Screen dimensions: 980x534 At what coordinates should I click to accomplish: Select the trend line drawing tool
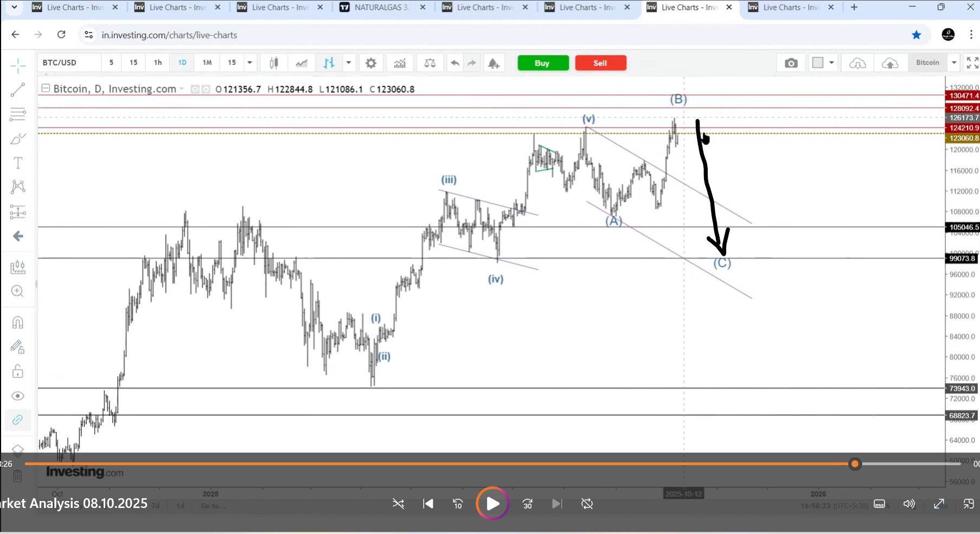[x=18, y=90]
